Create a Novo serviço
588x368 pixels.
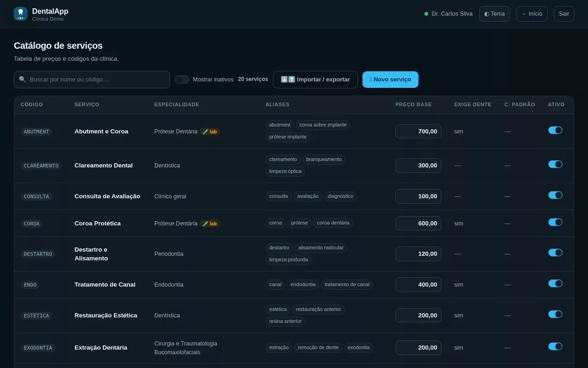point(390,80)
